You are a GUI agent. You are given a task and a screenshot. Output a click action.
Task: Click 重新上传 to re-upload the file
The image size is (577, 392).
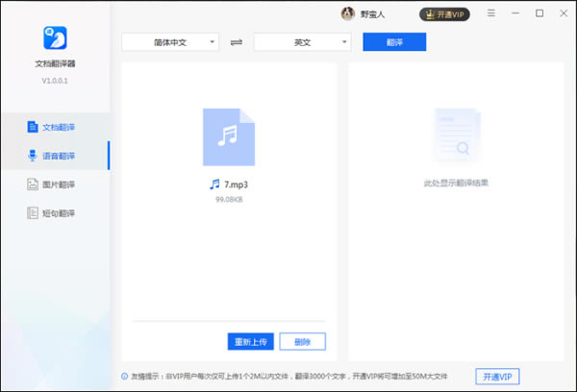(x=250, y=341)
